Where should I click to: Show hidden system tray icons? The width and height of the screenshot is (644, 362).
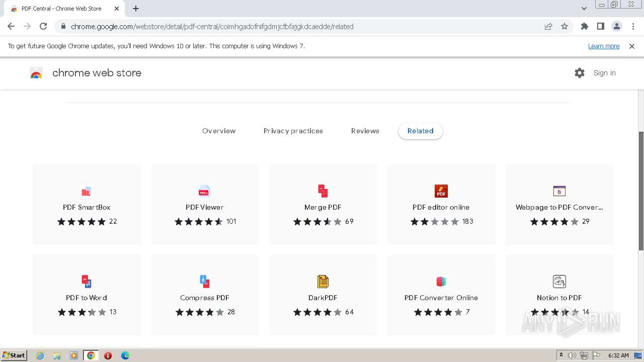pos(561,355)
